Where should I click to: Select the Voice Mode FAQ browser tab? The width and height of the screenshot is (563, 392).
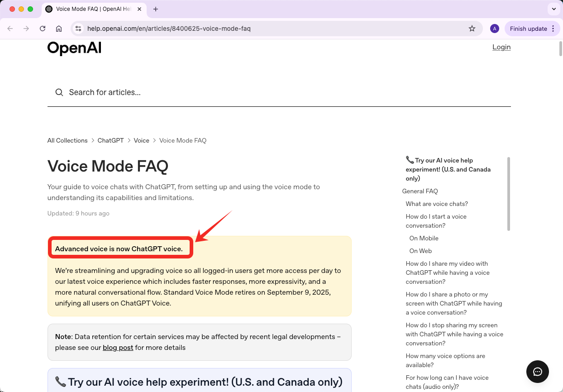point(94,9)
